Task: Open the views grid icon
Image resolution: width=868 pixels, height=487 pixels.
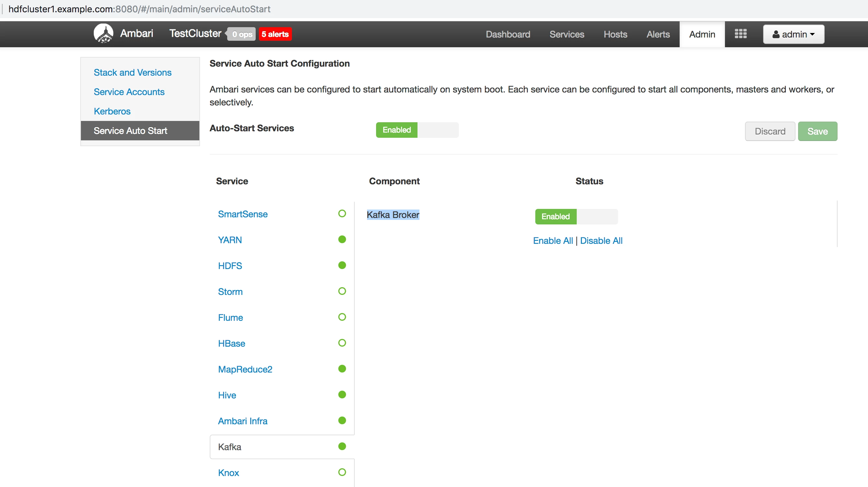Action: click(740, 34)
